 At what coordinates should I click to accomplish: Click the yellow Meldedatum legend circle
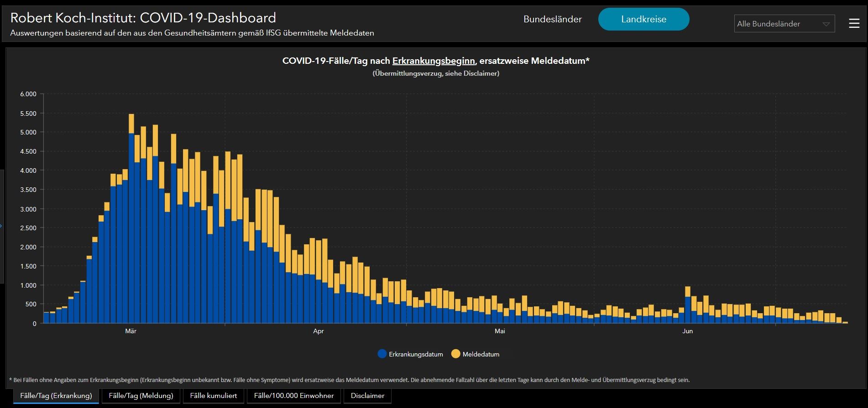455,354
